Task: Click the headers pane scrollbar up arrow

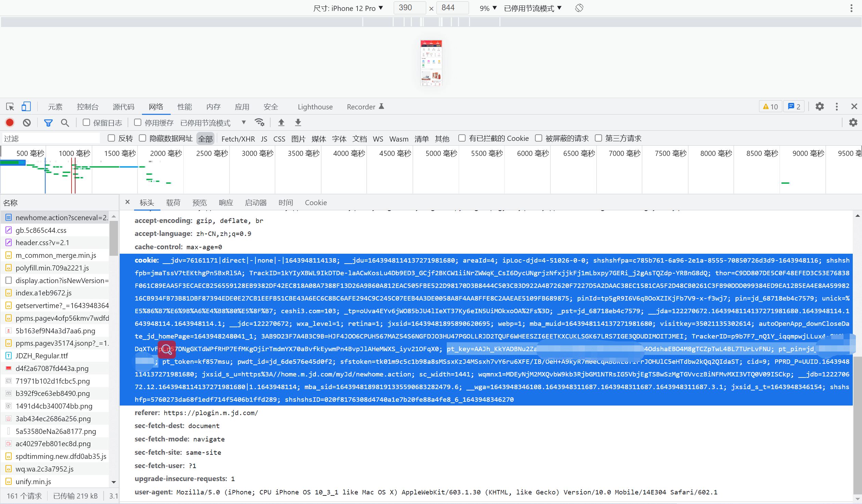Action: (858, 215)
